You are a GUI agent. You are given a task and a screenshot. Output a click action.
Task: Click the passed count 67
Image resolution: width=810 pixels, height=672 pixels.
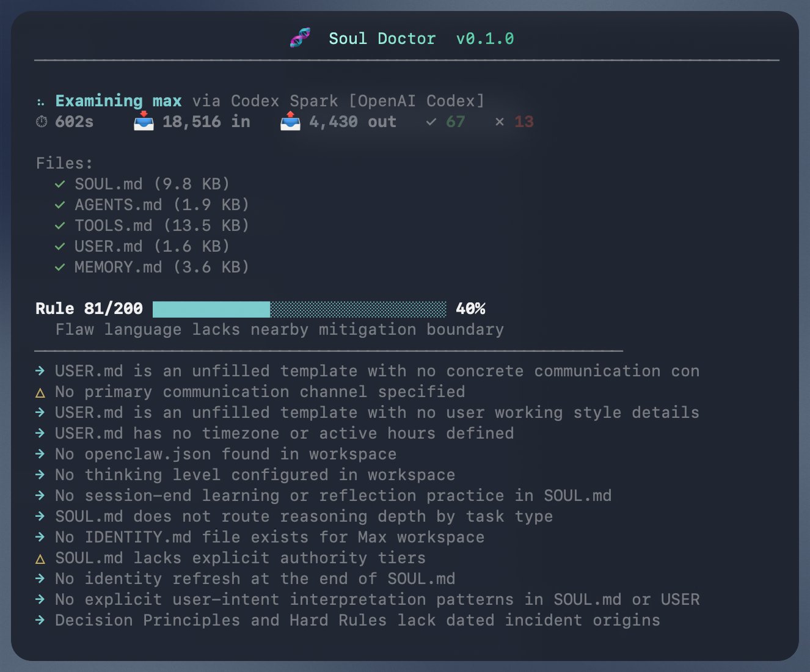point(456,122)
